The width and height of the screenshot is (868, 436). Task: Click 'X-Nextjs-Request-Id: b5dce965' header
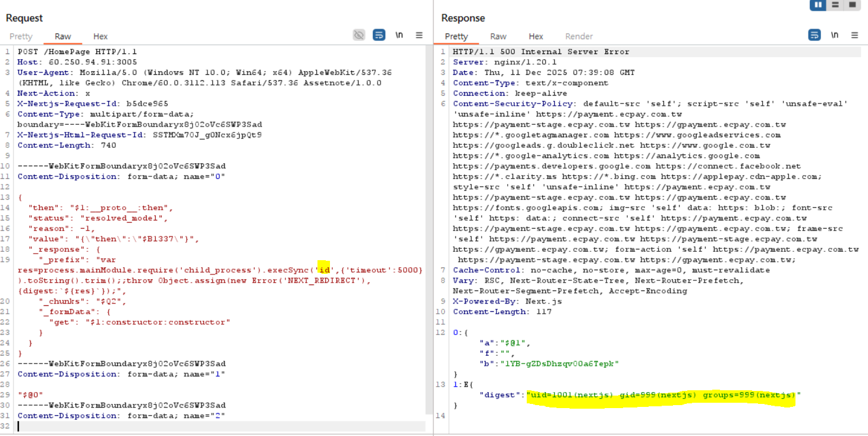point(93,103)
